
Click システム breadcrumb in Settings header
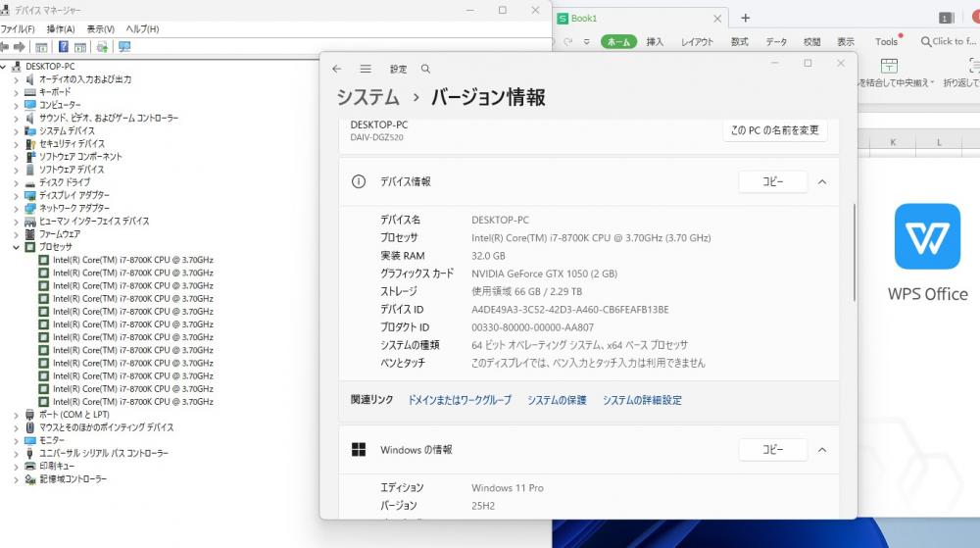368,97
